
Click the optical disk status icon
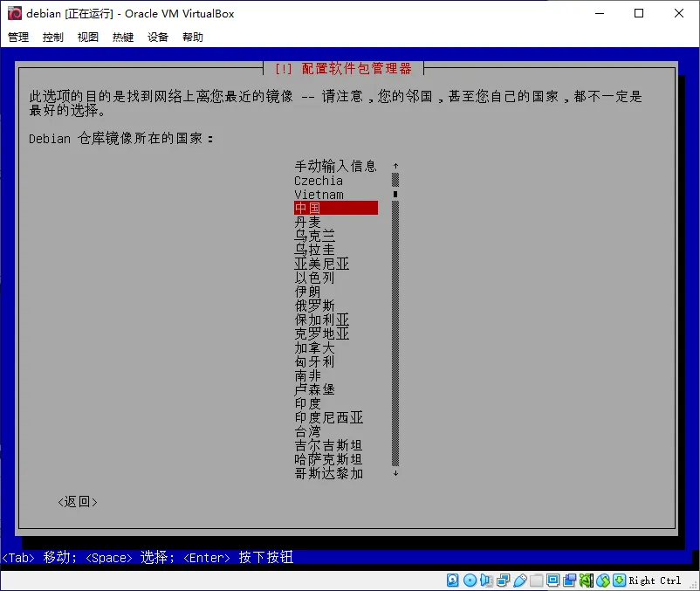[470, 581]
